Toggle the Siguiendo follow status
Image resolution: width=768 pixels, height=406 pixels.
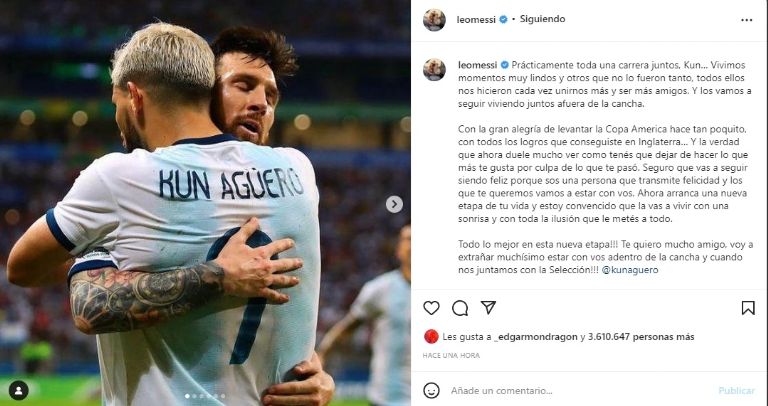pyautogui.click(x=542, y=19)
